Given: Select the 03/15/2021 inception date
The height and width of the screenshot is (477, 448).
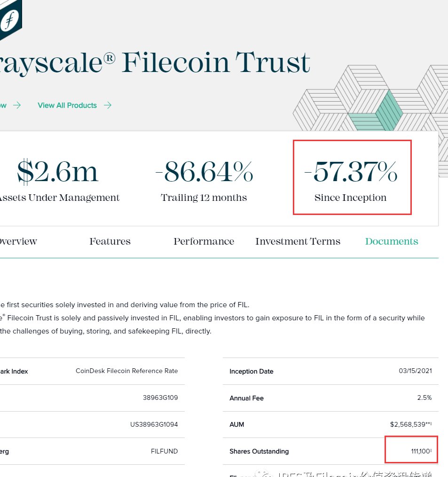Looking at the screenshot, I should (415, 371).
